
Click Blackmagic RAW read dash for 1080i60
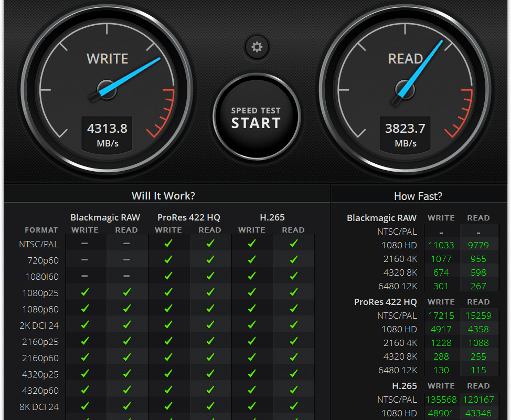pyautogui.click(x=126, y=276)
